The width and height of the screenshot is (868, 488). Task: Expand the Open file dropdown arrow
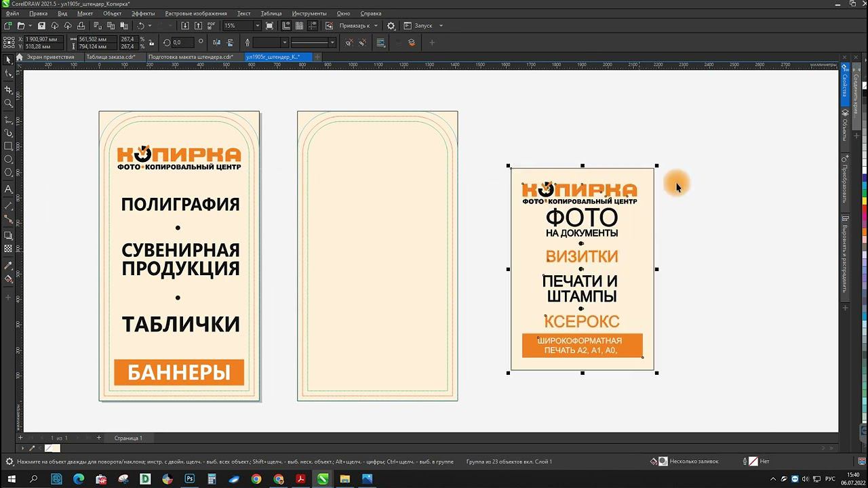[30, 26]
